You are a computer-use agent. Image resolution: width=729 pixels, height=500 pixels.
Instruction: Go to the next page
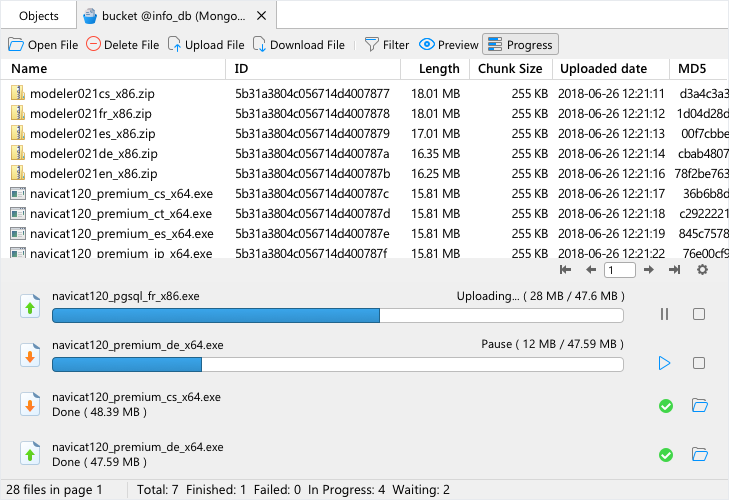point(649,270)
